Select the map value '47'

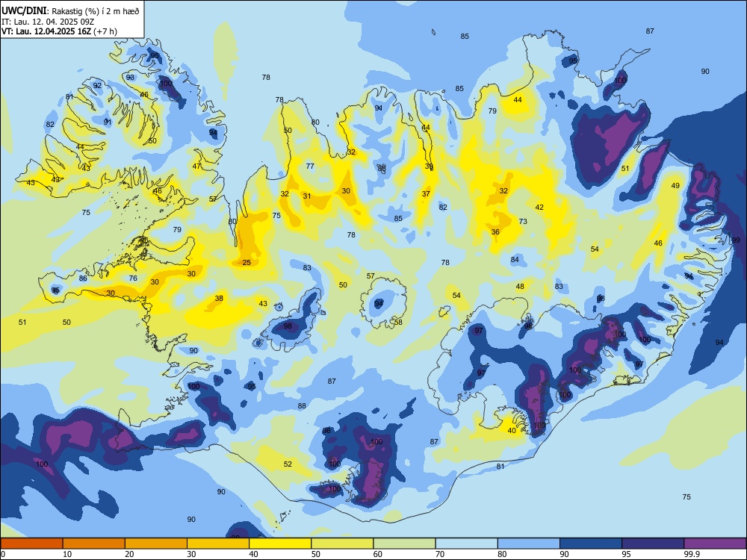point(196,167)
